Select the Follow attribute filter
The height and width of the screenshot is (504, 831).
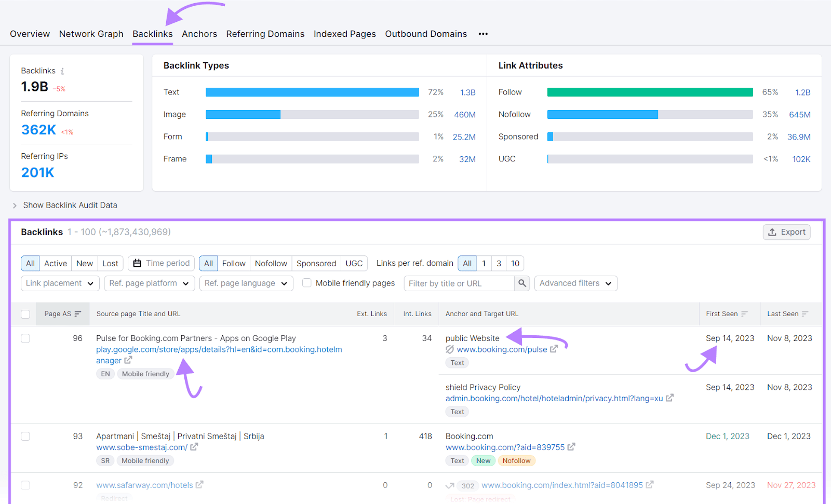(234, 263)
